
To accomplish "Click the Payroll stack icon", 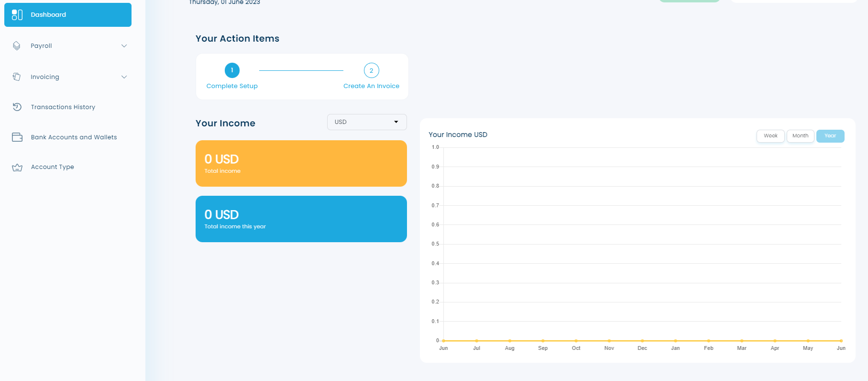I will click(x=17, y=46).
